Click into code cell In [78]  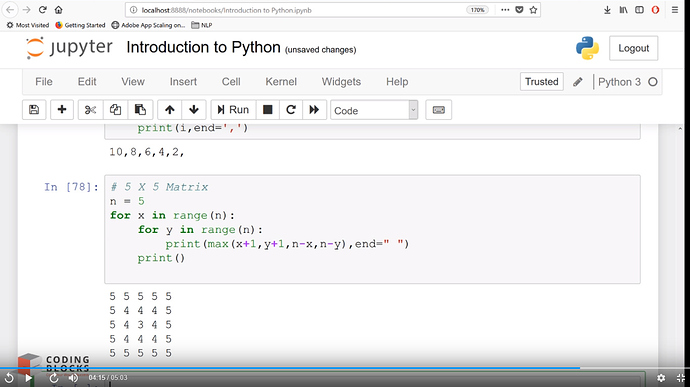(x=372, y=229)
